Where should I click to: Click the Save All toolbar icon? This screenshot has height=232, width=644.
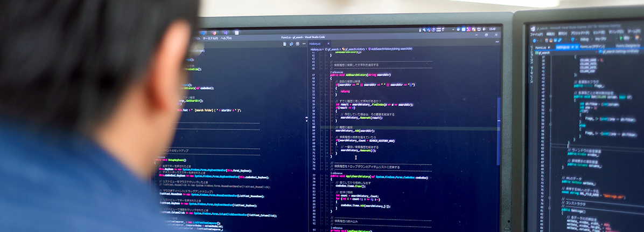560,40
